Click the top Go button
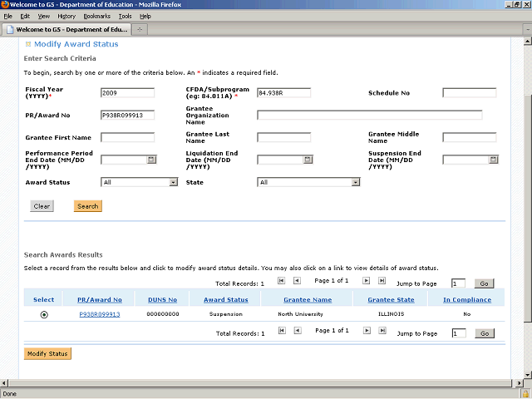532x399 pixels. pos(484,283)
